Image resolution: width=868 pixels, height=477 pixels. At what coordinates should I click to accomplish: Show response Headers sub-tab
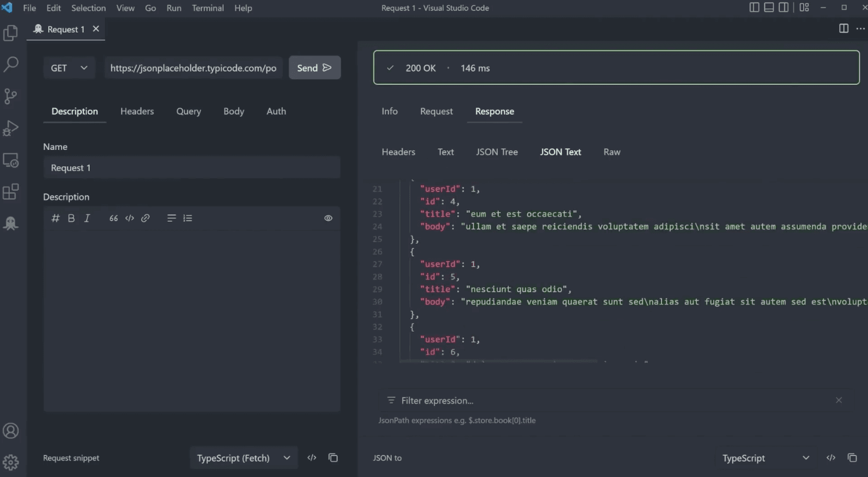[x=398, y=152]
